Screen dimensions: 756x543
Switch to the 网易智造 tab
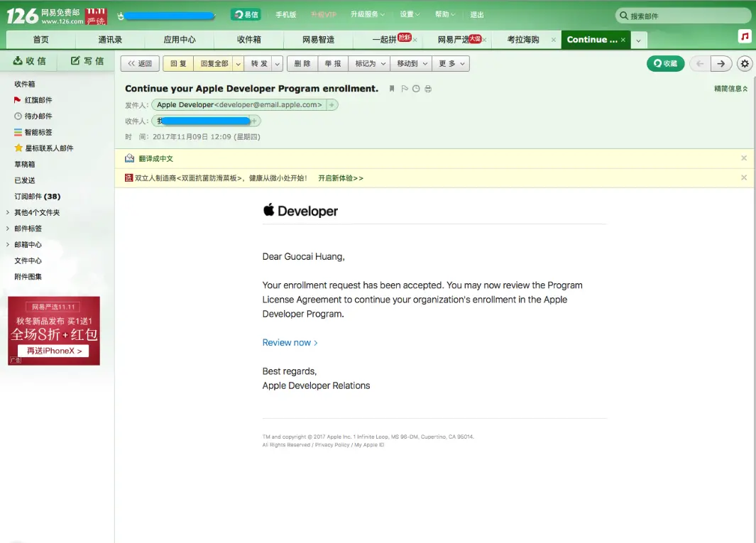318,40
